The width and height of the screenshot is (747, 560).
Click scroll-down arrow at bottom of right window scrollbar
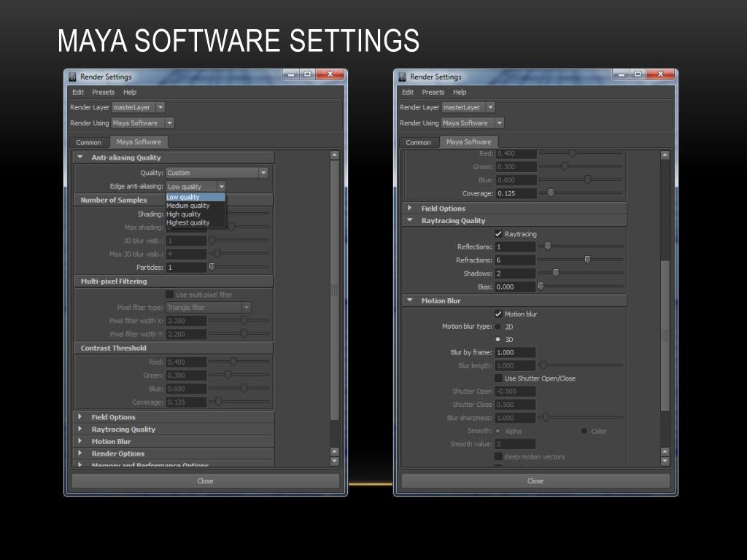pos(665,461)
